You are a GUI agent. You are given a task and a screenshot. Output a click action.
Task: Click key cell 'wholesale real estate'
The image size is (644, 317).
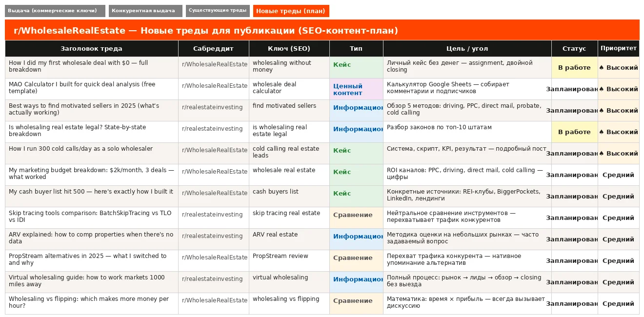pyautogui.click(x=289, y=175)
